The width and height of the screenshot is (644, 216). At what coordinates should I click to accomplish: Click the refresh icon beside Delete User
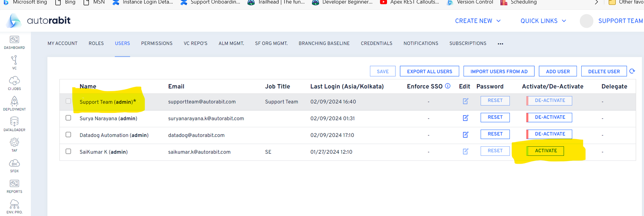(632, 71)
